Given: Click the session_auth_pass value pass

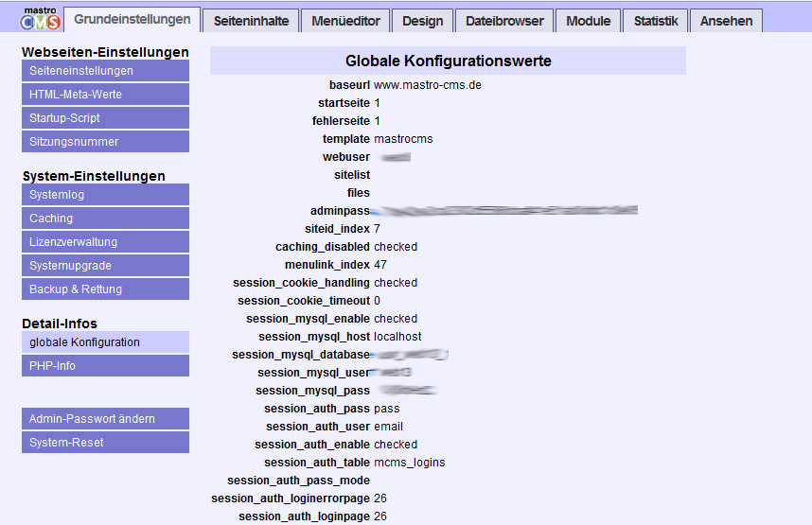Looking at the screenshot, I should [387, 409].
